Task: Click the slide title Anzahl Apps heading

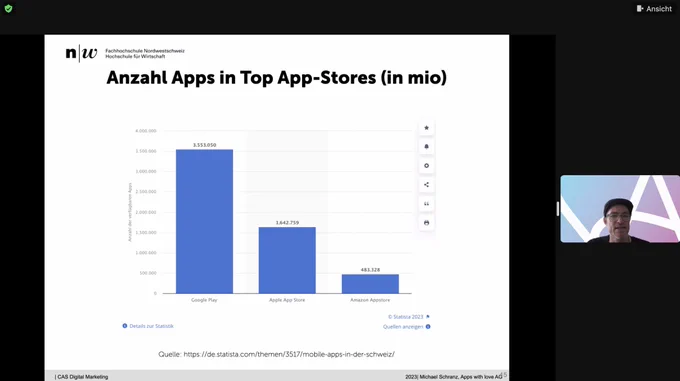Action: pos(276,78)
